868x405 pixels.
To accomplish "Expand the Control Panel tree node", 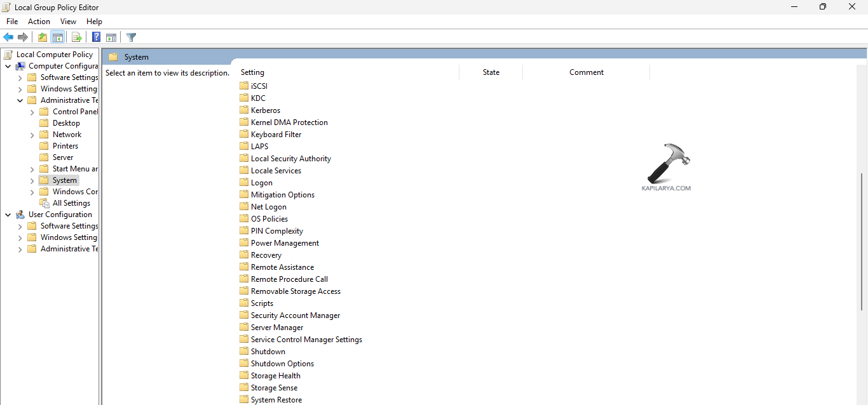I will point(32,112).
